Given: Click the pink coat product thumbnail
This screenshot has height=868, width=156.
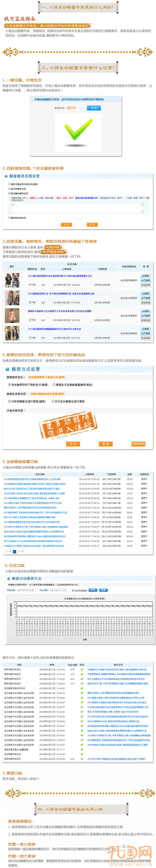Looking at the screenshot, I should click(x=12, y=316).
